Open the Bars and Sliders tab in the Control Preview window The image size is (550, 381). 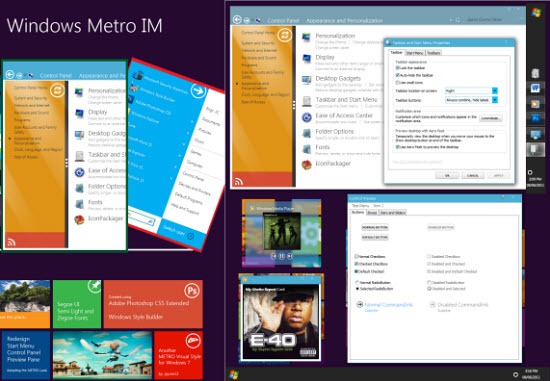point(393,213)
